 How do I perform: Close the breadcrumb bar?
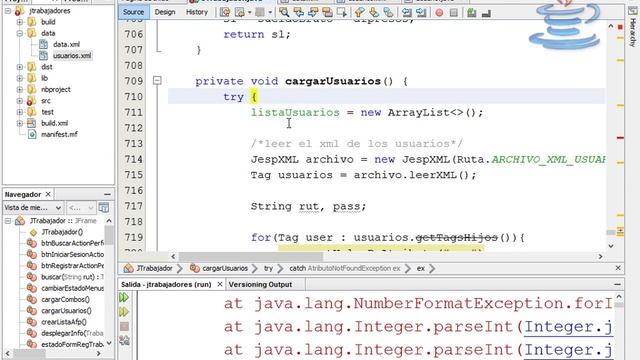(618, 268)
